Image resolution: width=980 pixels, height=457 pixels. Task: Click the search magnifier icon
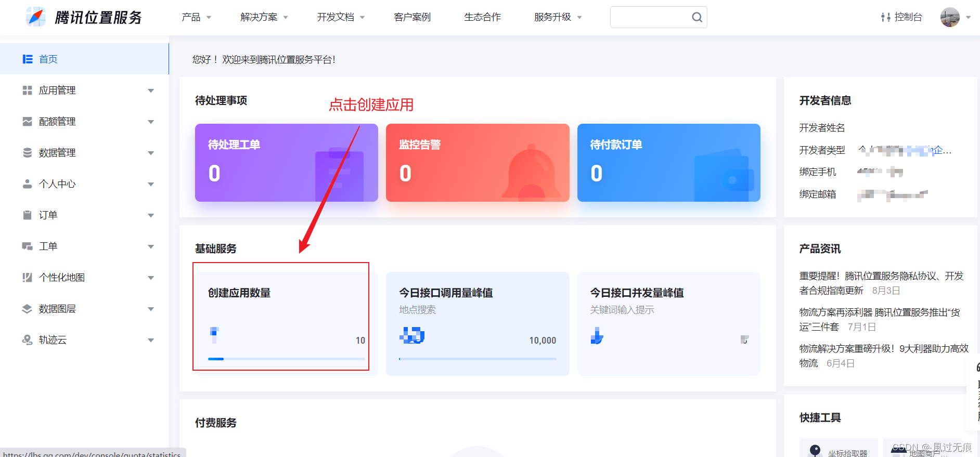[x=697, y=17]
